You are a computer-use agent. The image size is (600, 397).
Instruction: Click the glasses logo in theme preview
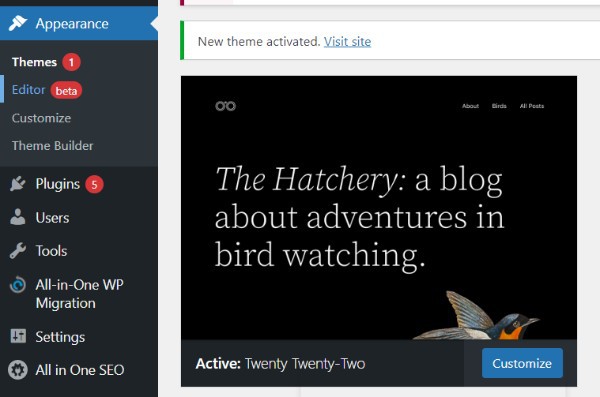225,106
